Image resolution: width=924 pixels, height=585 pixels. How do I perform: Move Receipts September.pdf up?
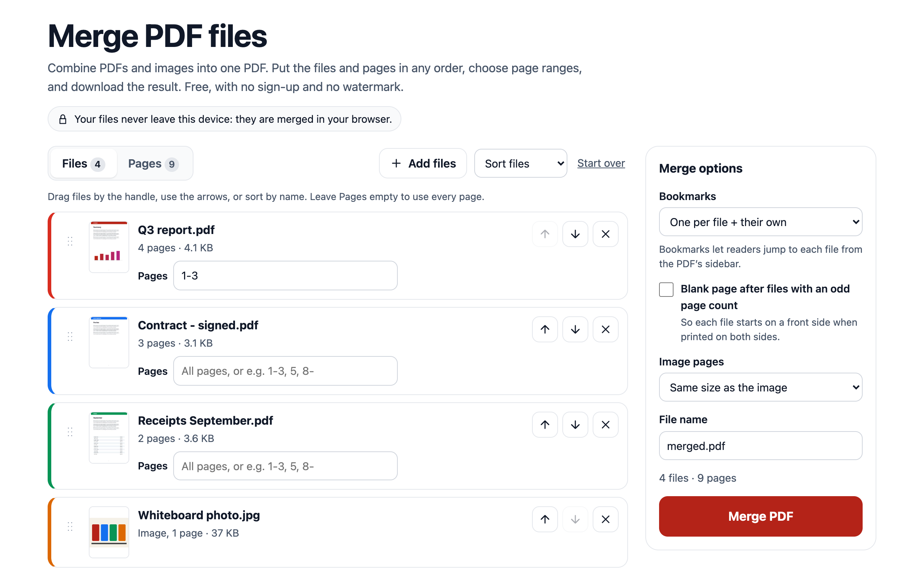pos(545,425)
